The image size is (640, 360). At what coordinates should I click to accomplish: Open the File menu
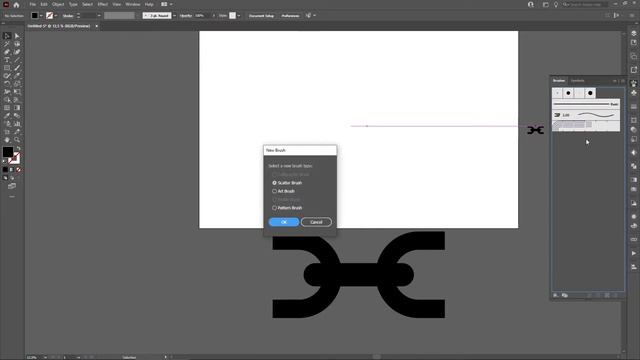pyautogui.click(x=33, y=4)
